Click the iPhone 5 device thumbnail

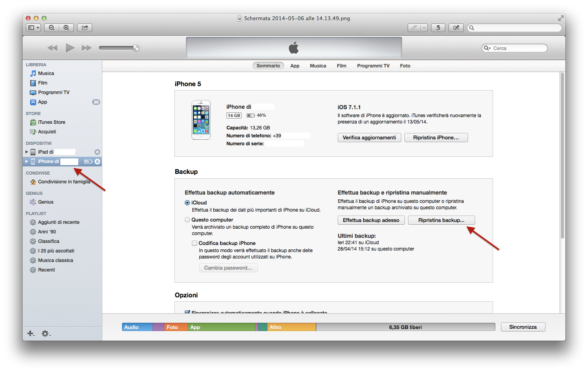coord(201,120)
